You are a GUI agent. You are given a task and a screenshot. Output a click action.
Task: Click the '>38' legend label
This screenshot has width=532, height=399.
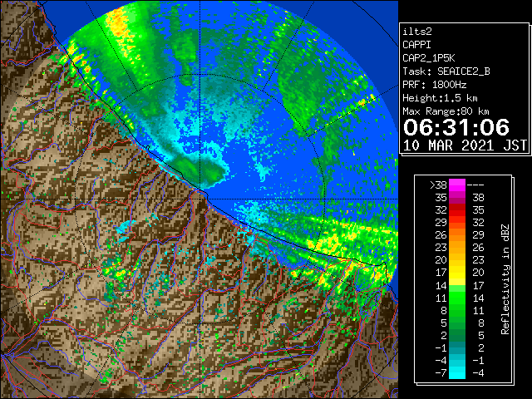[x=438, y=185]
